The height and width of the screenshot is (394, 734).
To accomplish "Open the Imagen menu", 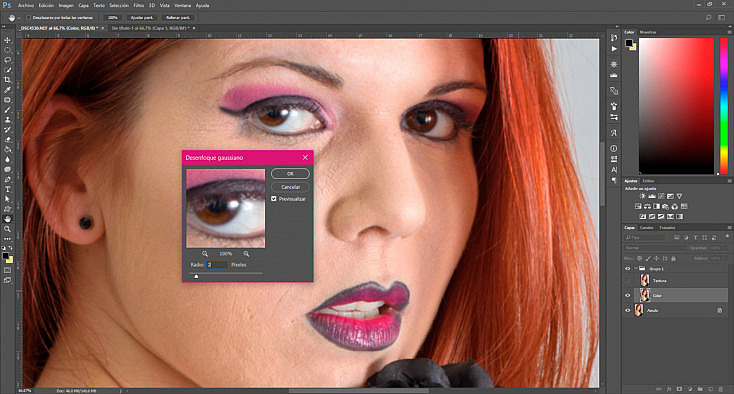I will (66, 6).
